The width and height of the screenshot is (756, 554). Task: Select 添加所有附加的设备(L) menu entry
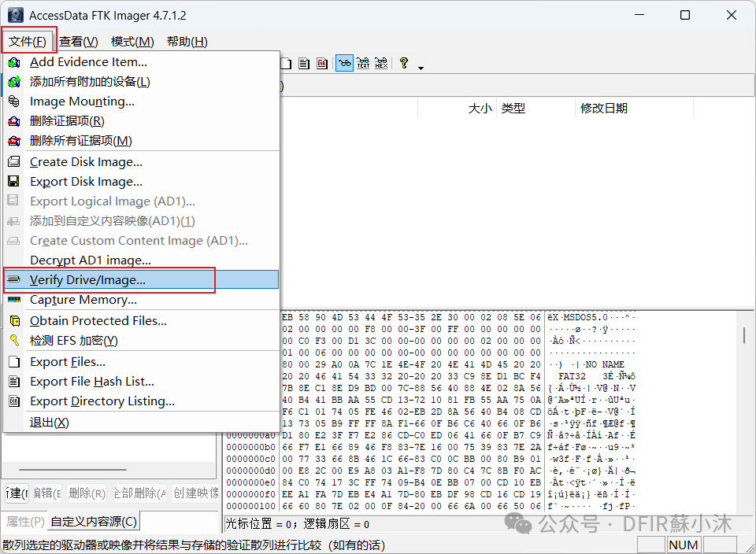[x=141, y=82]
